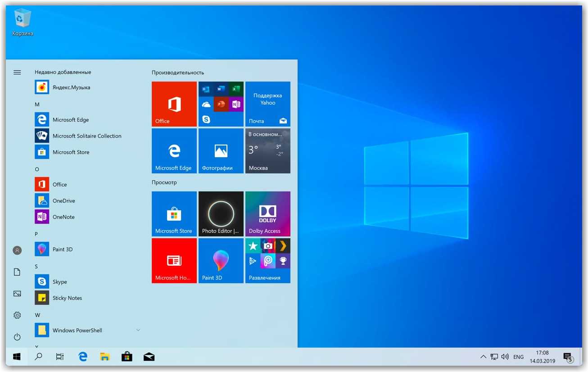Screen dimensions: 588x372
Task: Open the Recycle Bin desktop icon
Action: (x=23, y=23)
